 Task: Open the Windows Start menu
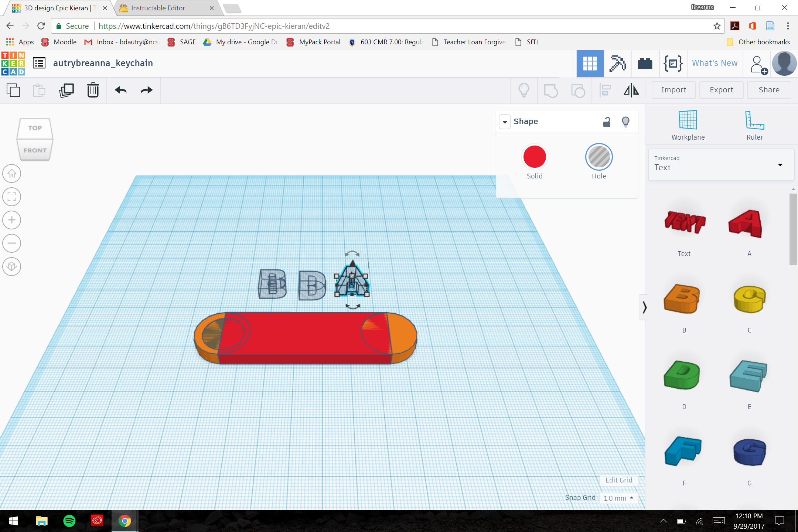point(13,521)
